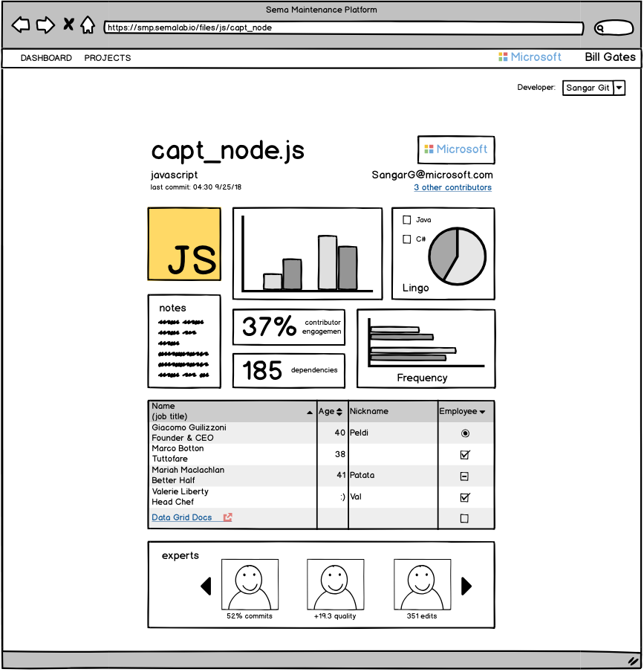The width and height of the screenshot is (644, 672).
Task: Click the browser back arrow
Action: click(21, 25)
